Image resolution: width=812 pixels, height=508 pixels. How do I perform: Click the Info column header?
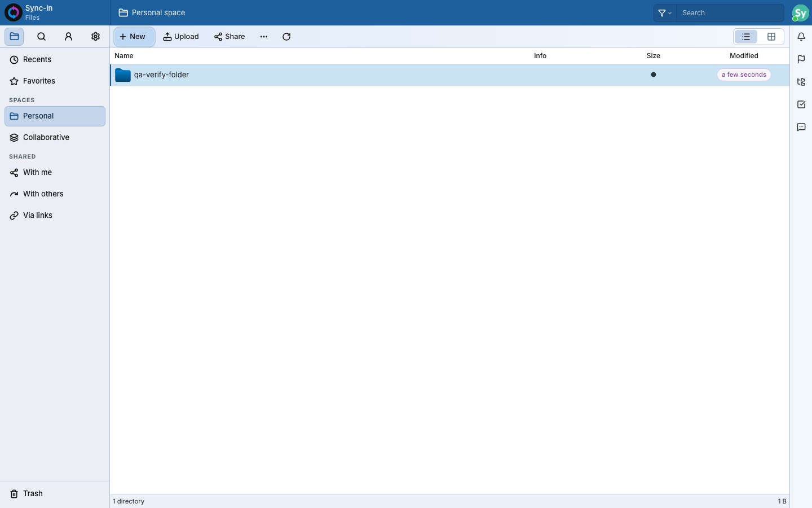540,56
